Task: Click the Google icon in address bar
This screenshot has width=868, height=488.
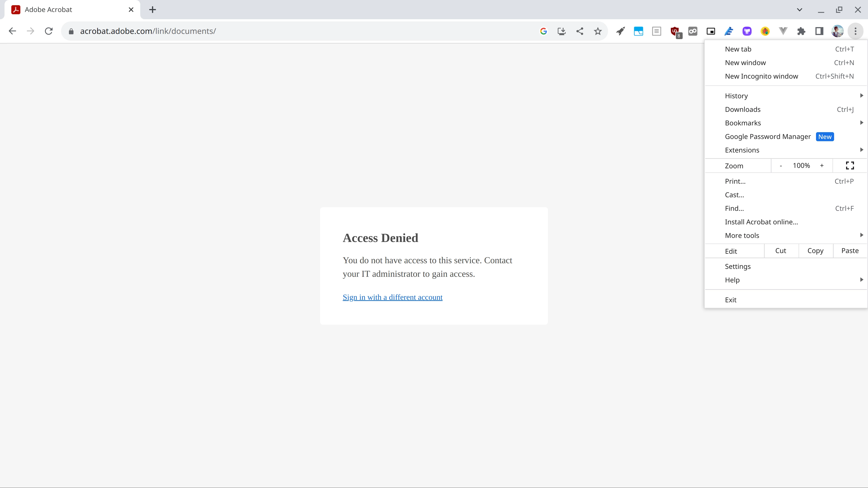Action: click(543, 31)
